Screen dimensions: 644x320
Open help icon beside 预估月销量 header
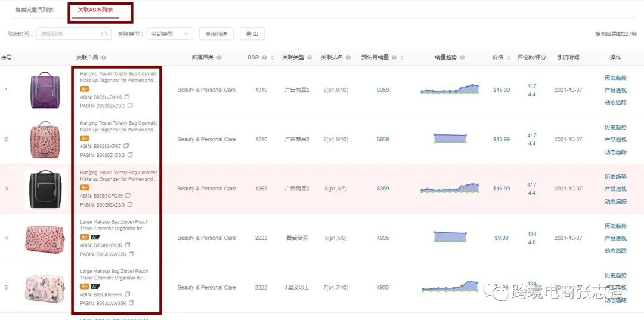pyautogui.click(x=394, y=57)
